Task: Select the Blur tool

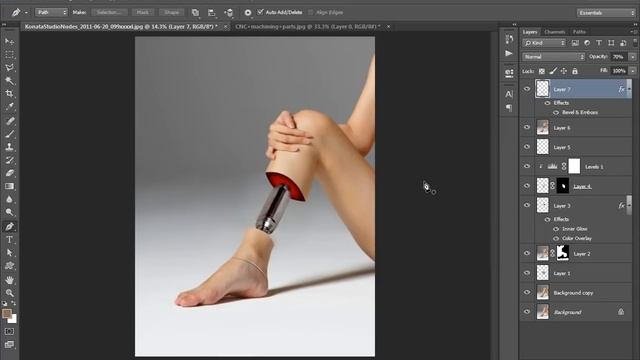Action: click(x=9, y=199)
